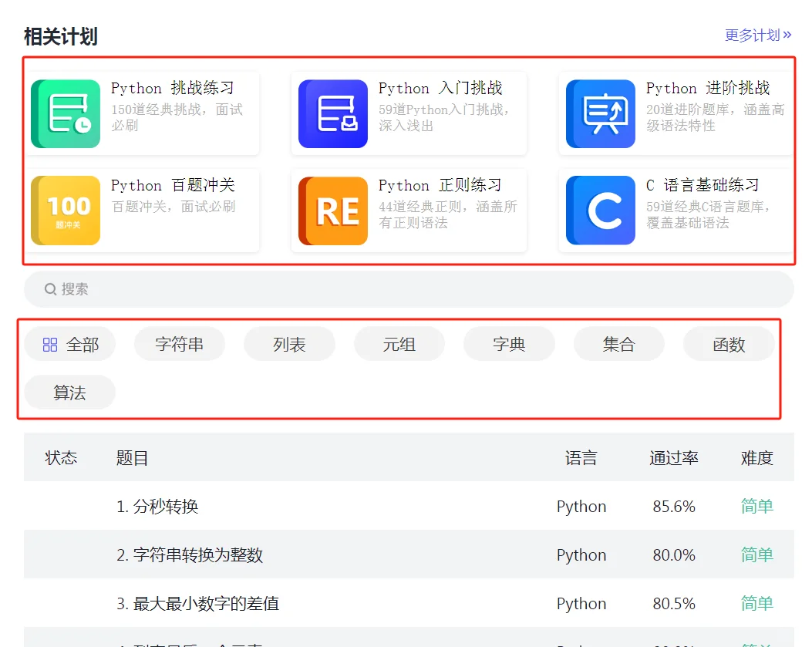Enable the 列表 filter

coord(289,344)
